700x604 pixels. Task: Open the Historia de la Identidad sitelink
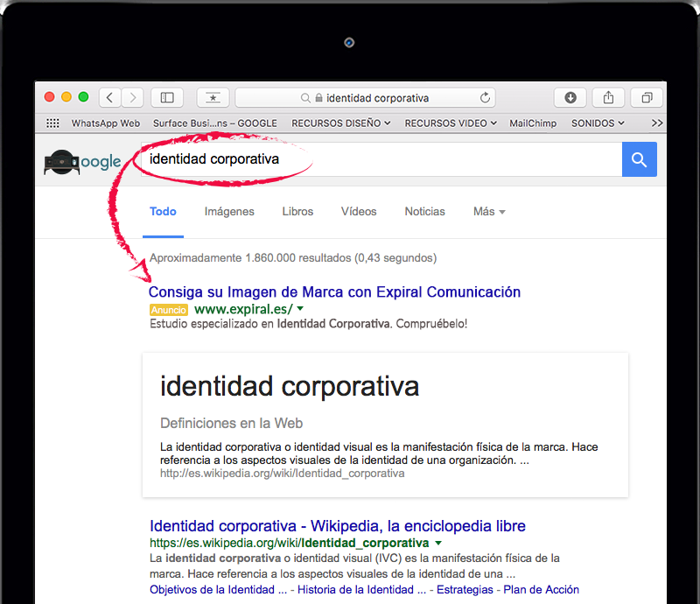(x=362, y=590)
